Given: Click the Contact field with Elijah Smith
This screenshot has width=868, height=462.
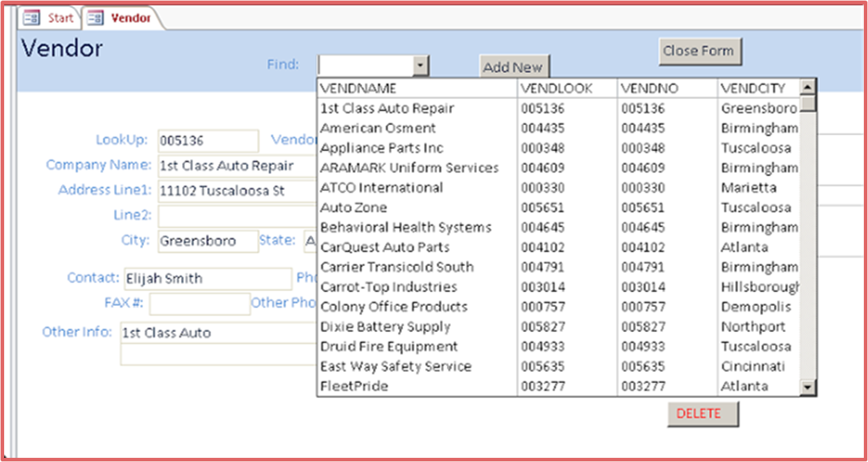Looking at the screenshot, I should pyautogui.click(x=208, y=279).
